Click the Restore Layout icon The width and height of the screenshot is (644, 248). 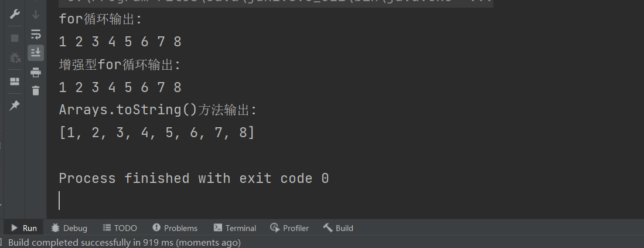tap(15, 81)
